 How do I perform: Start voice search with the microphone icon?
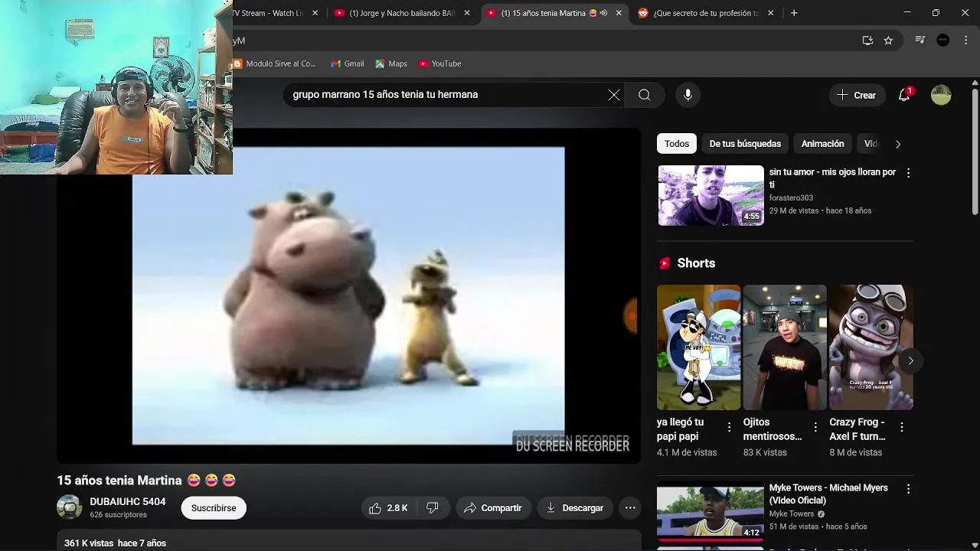tap(688, 95)
